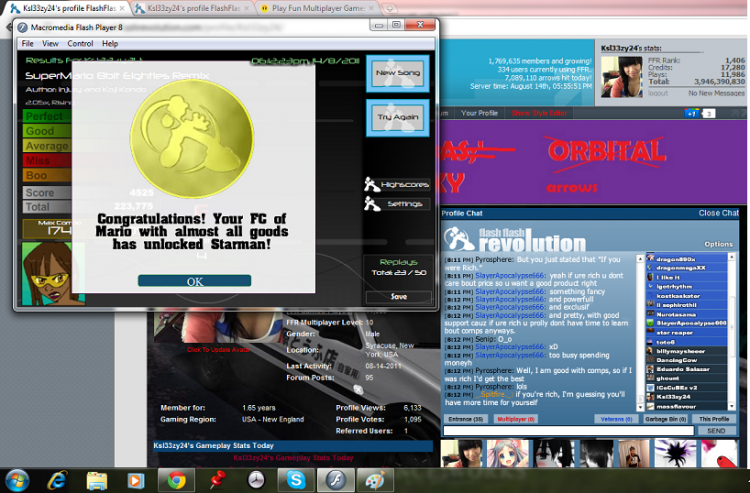Click the Flash Flash Revolution chat logo
Screen dimensions: 750x493
point(515,239)
